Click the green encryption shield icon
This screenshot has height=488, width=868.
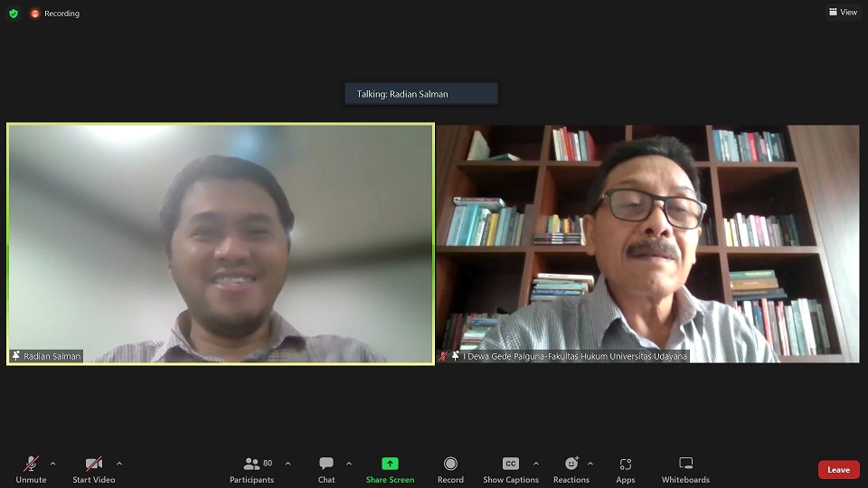pyautogui.click(x=14, y=14)
